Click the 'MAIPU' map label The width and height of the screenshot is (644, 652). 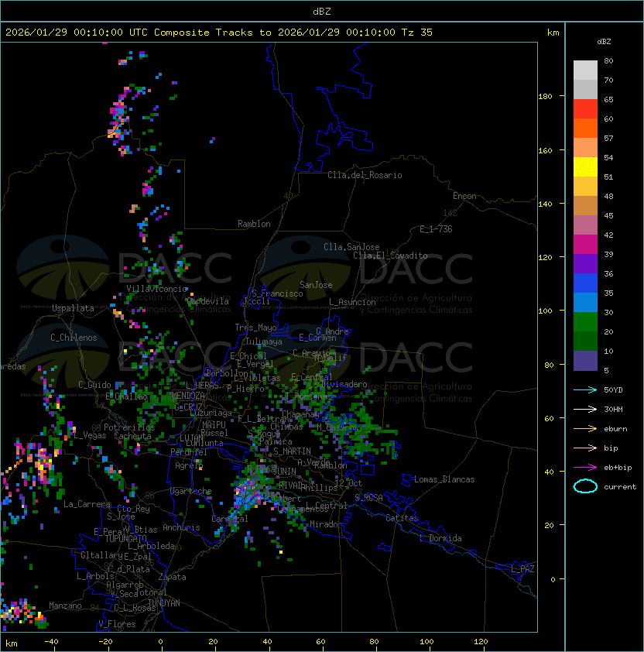coord(214,425)
